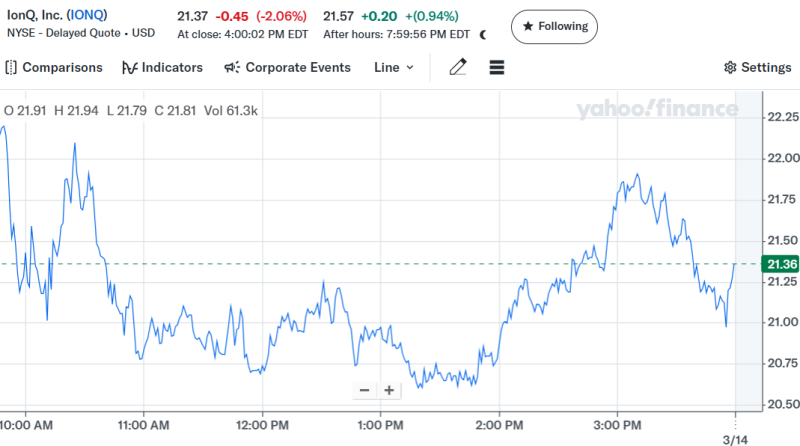The height and width of the screenshot is (446, 800).
Task: Click the 20.50 price axis label
Action: click(783, 404)
